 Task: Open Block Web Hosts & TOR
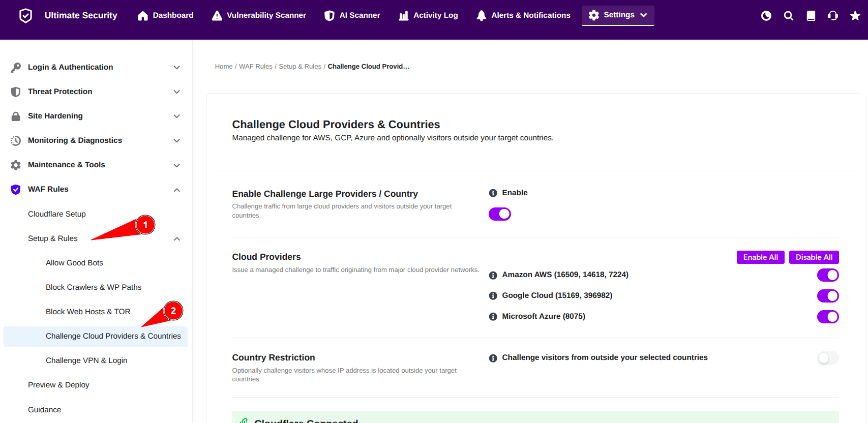[x=88, y=312]
